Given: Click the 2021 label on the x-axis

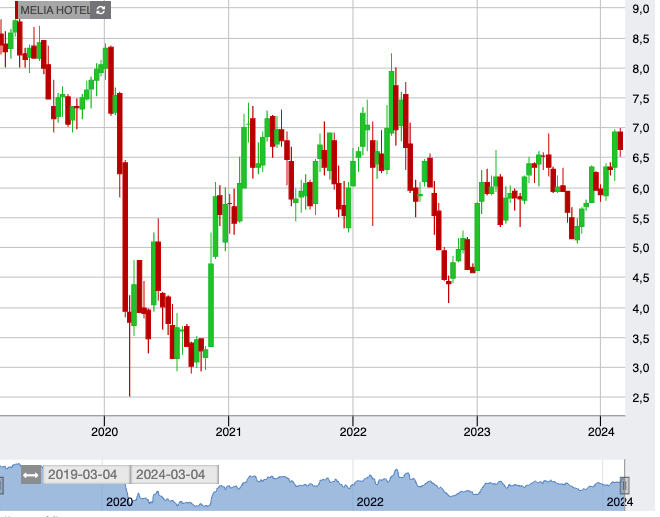Looking at the screenshot, I should [x=228, y=432].
